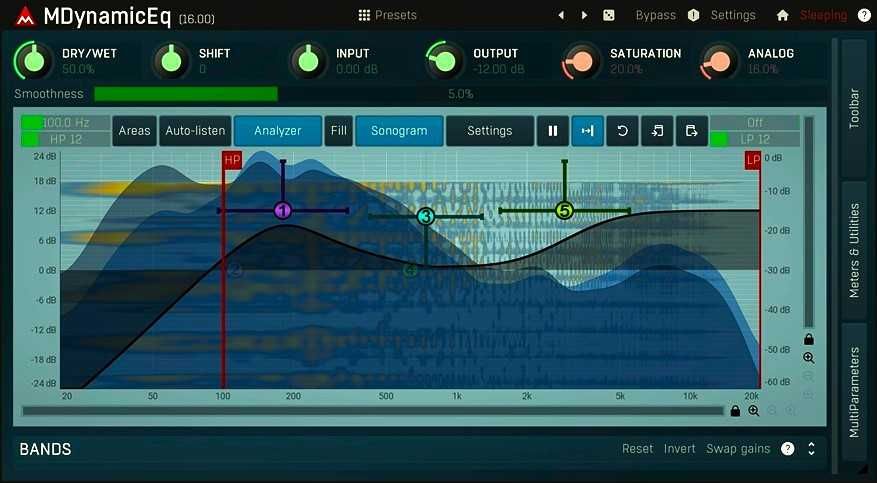
Task: Toggle the arrow-to-bar normalize icon
Action: click(587, 131)
